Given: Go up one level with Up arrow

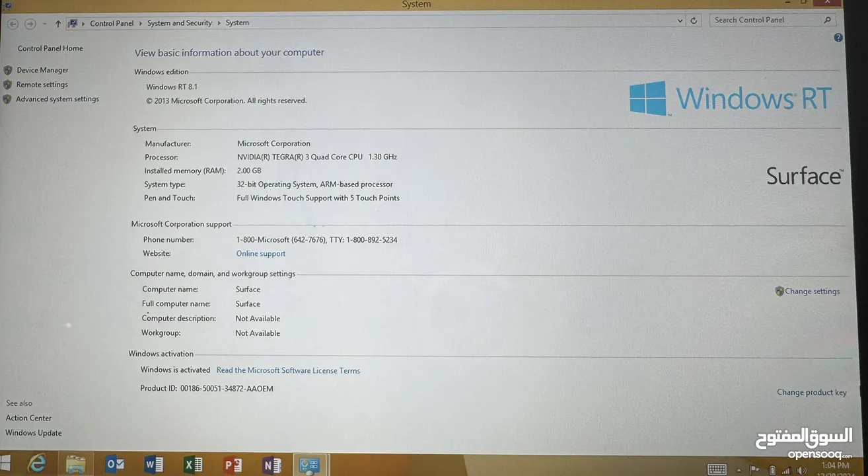Looking at the screenshot, I should (x=58, y=24).
